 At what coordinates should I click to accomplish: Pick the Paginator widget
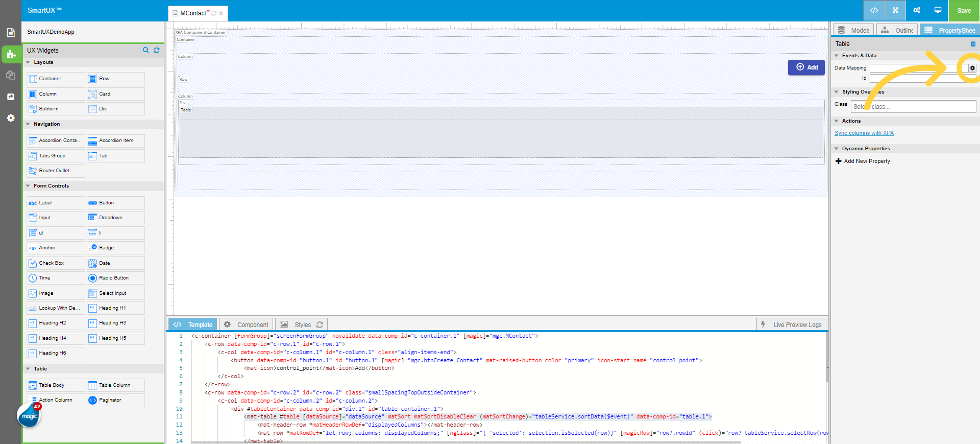pos(115,400)
